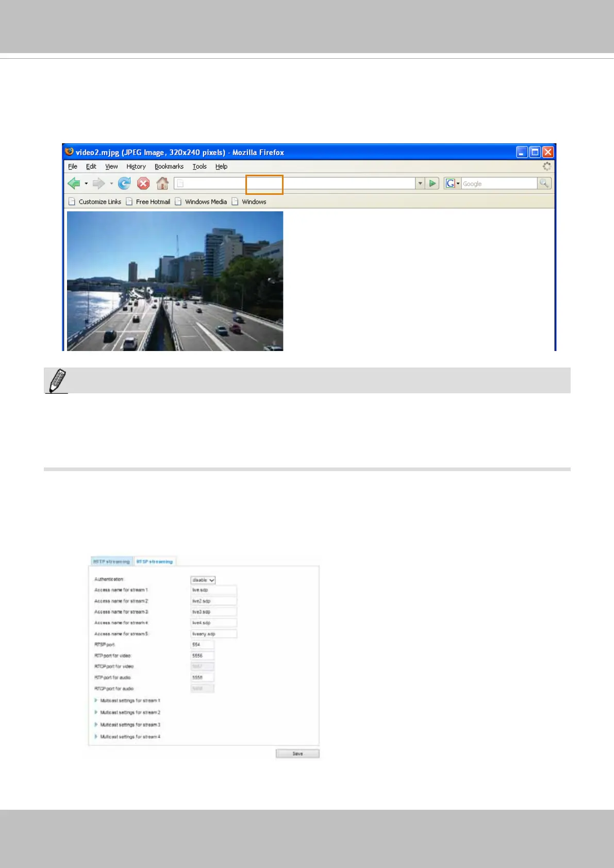The width and height of the screenshot is (614, 868).
Task: Click the RTP port for audio field
Action: coord(202,677)
